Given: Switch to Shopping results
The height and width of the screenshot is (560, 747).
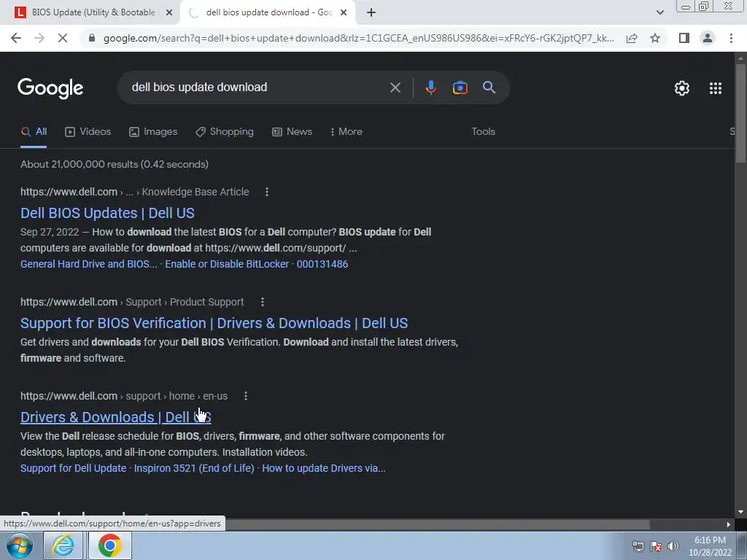Looking at the screenshot, I should pyautogui.click(x=225, y=132).
